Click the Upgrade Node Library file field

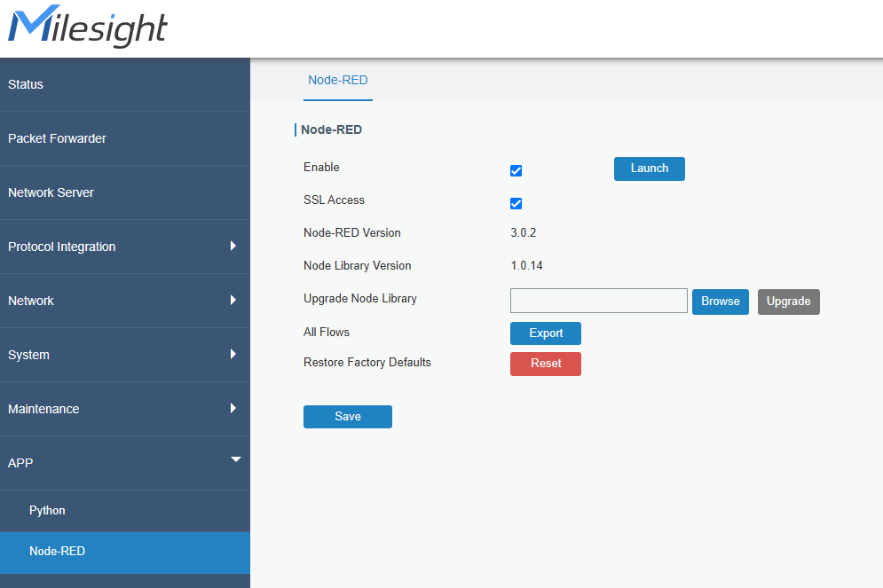coord(598,301)
